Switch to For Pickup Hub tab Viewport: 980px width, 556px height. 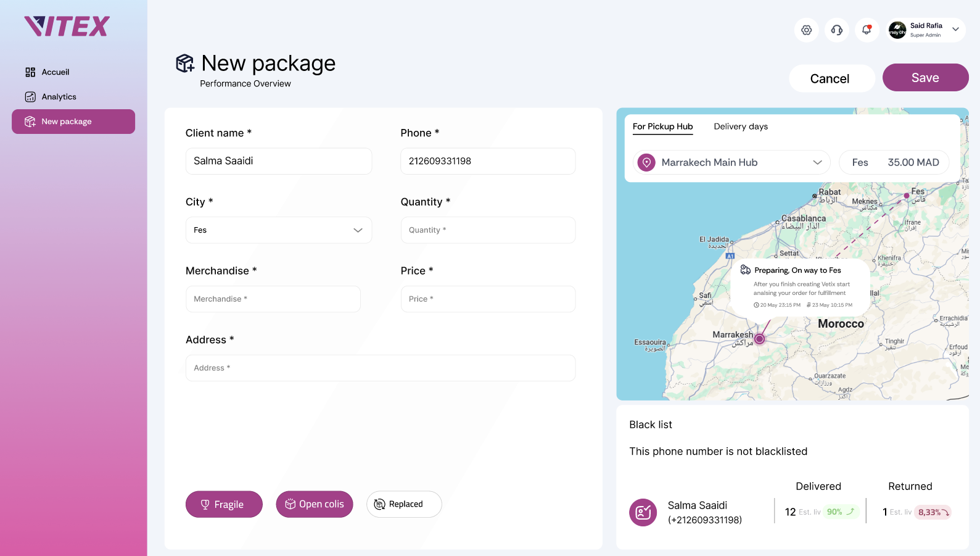click(662, 127)
